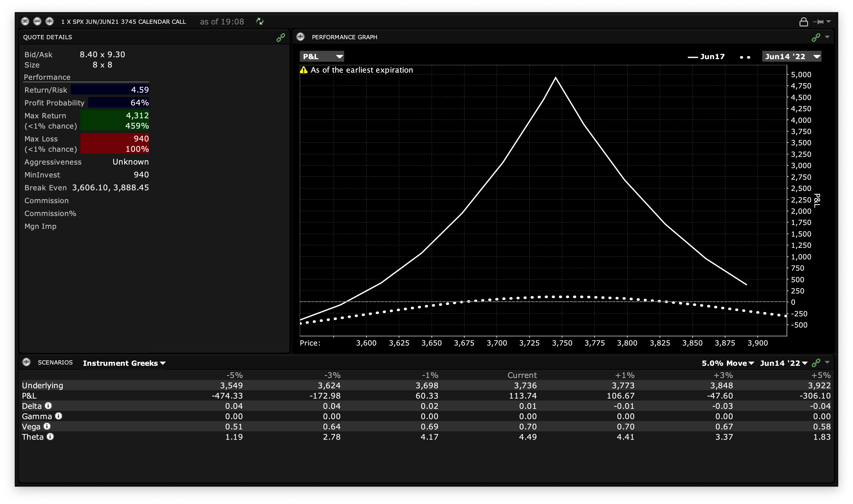Click the Break Even values 3,606.10, 3,888.45

click(x=110, y=187)
